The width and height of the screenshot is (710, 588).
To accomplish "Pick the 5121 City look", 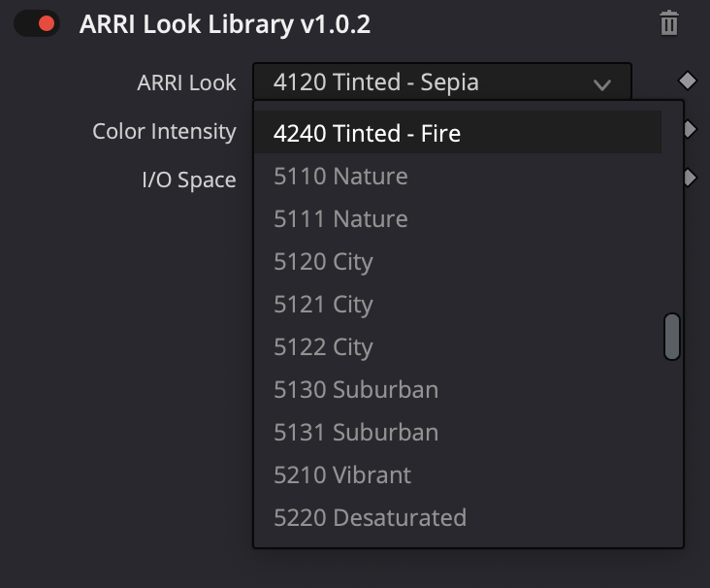I will click(458, 304).
